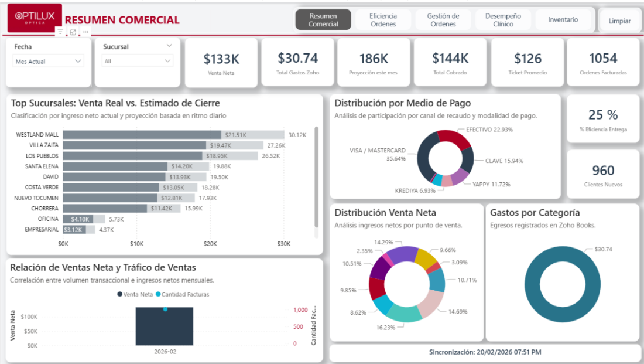This screenshot has width=644, height=364.
Task: Click the 14.29% Venta Neta label
Action: pyautogui.click(x=383, y=242)
